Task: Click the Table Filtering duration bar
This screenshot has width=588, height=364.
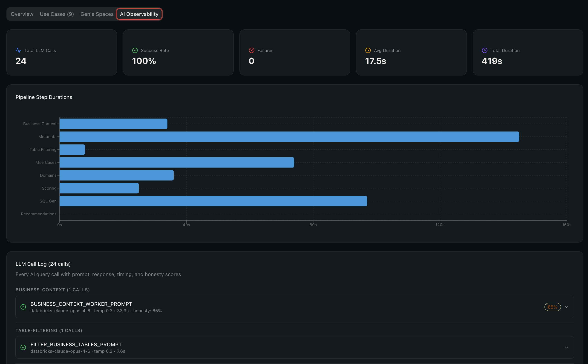Action: click(x=72, y=150)
